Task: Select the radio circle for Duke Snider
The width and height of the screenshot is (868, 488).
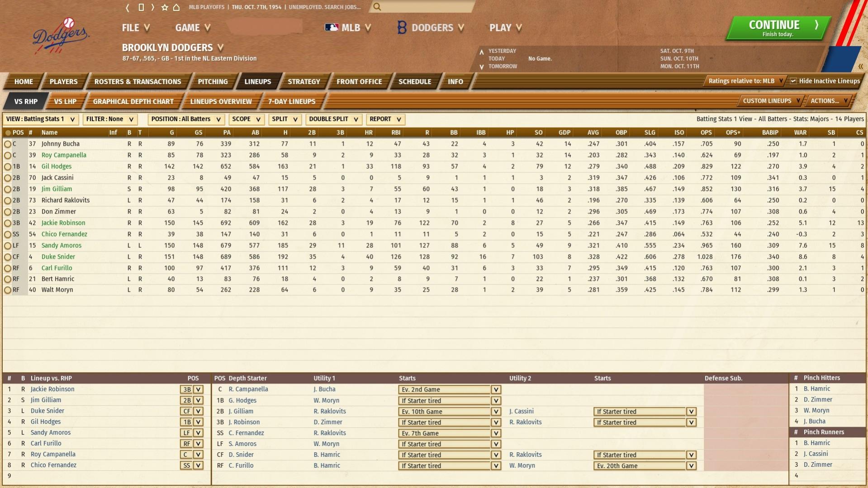Action: [8, 257]
